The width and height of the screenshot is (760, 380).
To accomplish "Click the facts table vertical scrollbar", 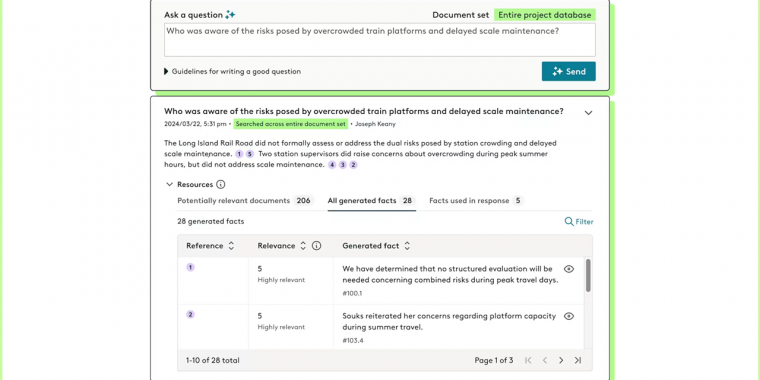I will pos(588,275).
